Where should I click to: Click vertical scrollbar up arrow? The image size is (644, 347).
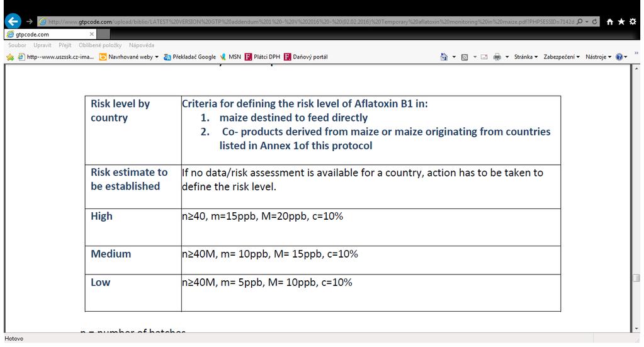point(636,69)
